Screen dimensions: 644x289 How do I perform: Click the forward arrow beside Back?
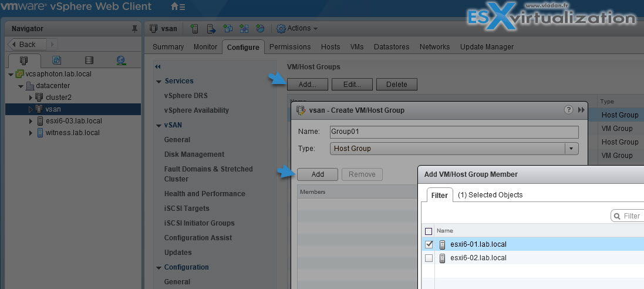pos(52,44)
